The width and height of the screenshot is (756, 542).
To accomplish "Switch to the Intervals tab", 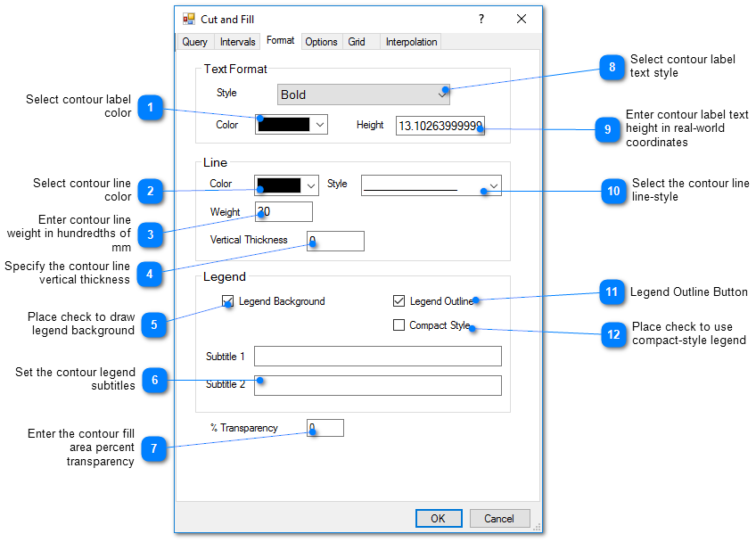I will 237,42.
